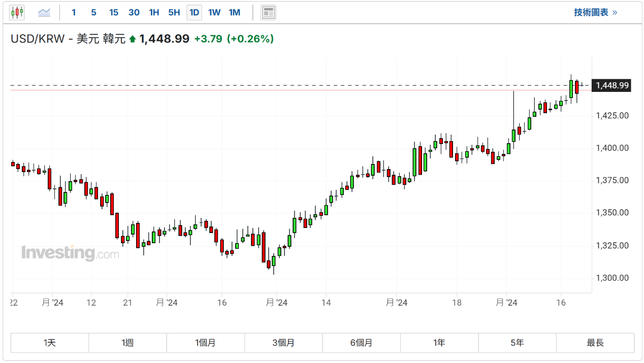The image size is (644, 363).
Task: Click the 1,448.99 current price label
Action: 612,86
